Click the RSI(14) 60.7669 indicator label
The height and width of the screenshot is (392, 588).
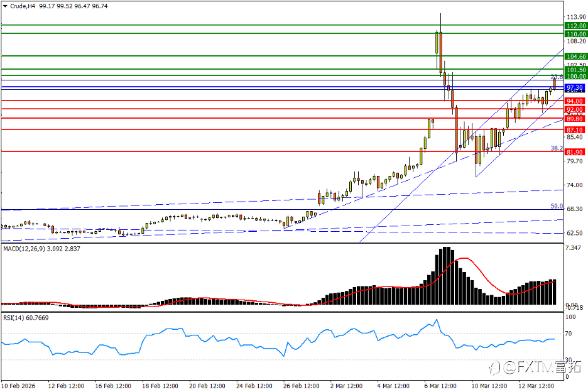point(26,317)
